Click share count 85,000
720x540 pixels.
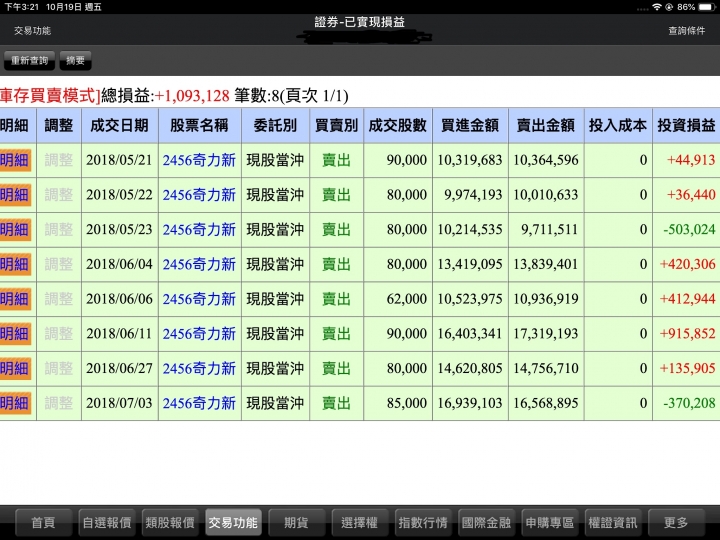(407, 403)
